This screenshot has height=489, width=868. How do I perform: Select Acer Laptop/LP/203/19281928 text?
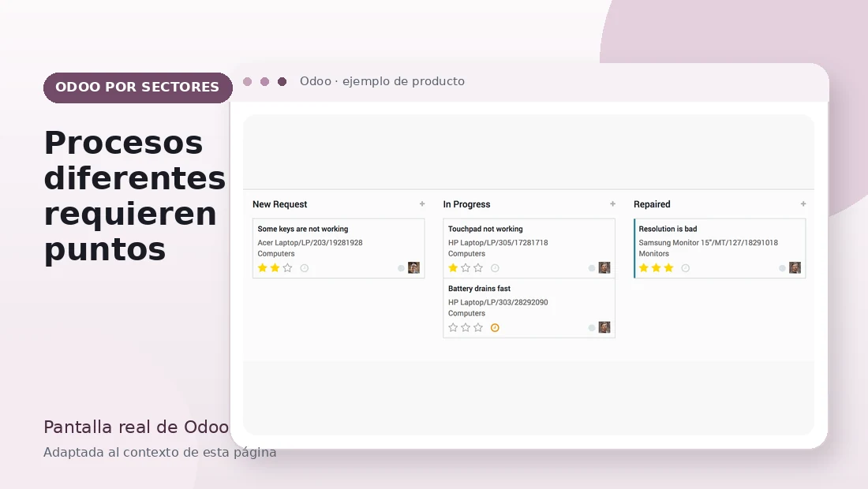pos(310,242)
